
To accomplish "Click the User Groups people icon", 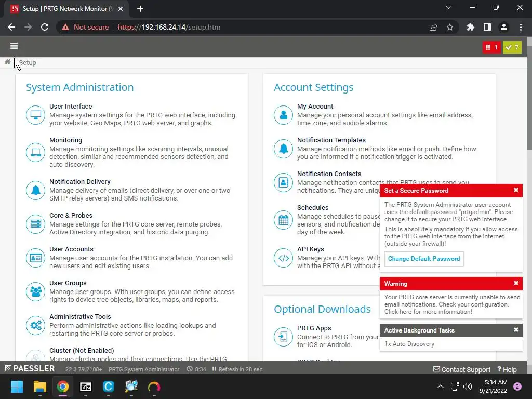I will point(36,291).
